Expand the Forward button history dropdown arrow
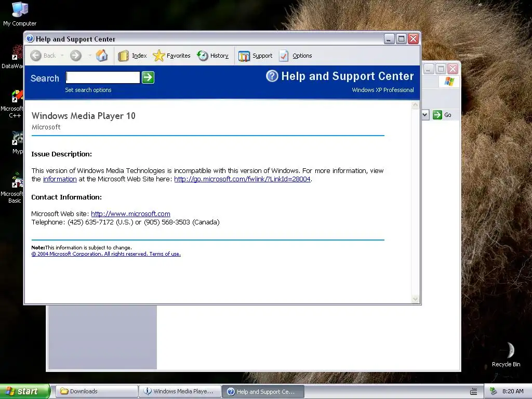The height and width of the screenshot is (399, 532). click(x=89, y=56)
